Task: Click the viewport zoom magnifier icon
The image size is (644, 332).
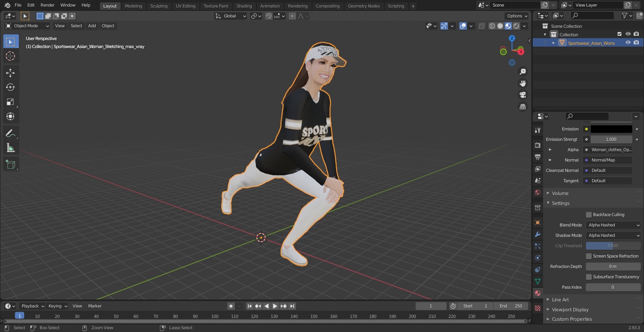Action: click(522, 72)
